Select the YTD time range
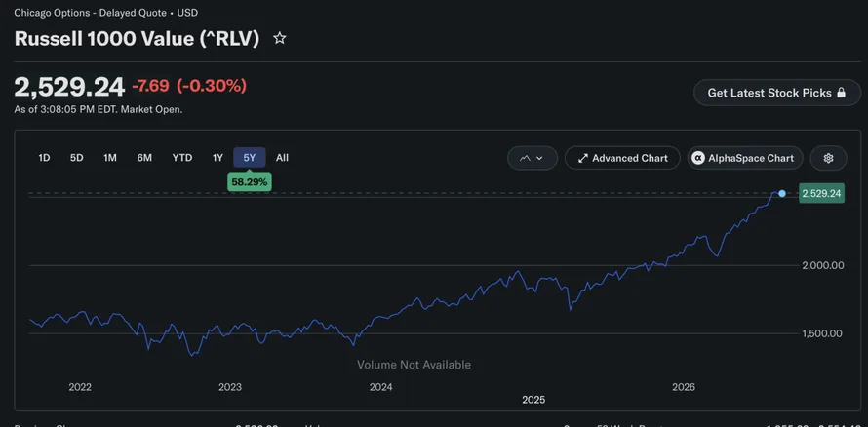 [182, 158]
